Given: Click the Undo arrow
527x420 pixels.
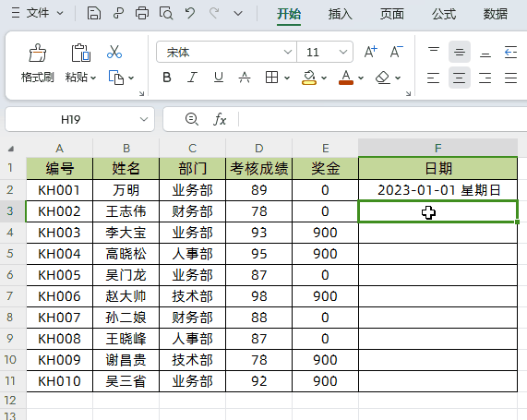Looking at the screenshot, I should coord(190,14).
